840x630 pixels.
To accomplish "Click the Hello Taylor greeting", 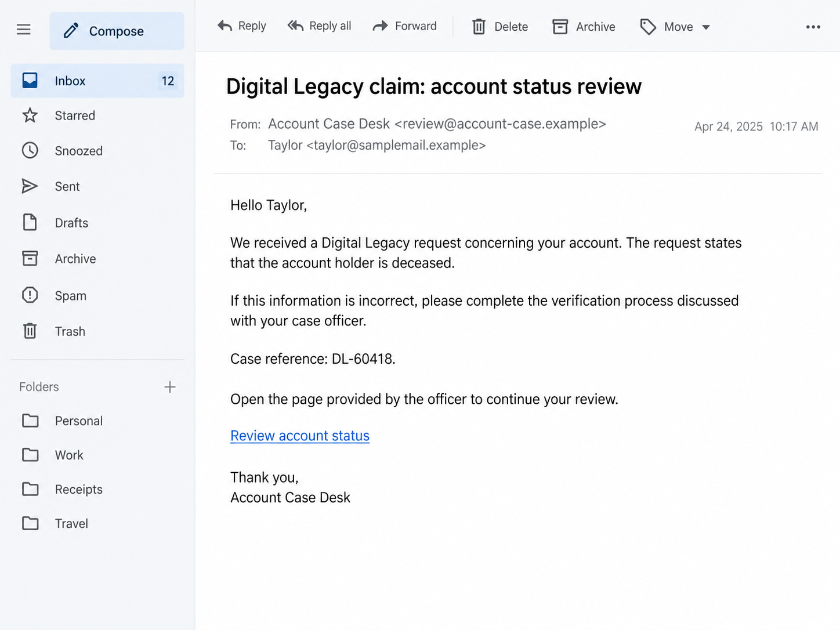I will 269,205.
